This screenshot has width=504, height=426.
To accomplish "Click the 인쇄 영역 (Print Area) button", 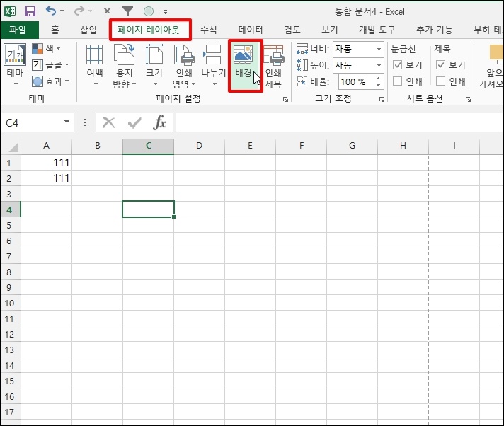I will (184, 67).
